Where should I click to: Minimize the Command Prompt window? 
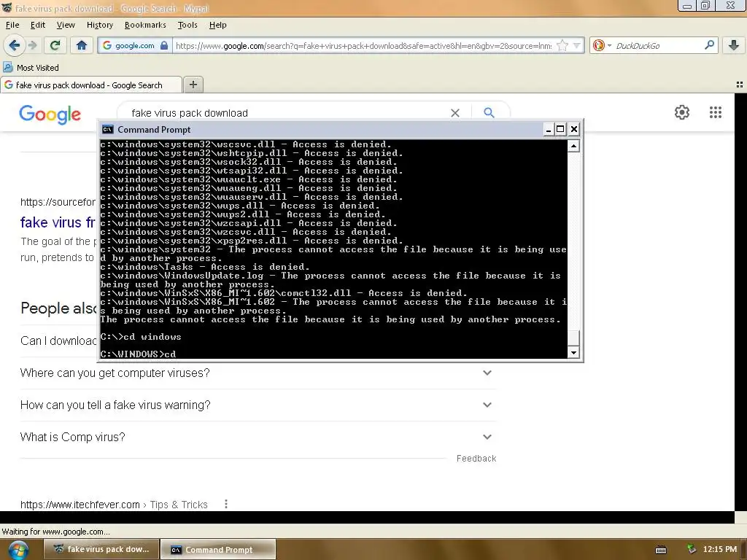pyautogui.click(x=549, y=129)
